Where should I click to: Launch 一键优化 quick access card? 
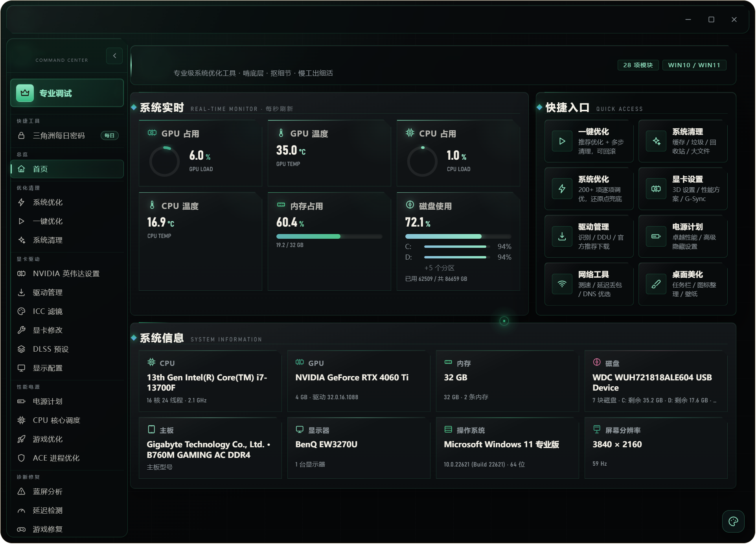(x=589, y=141)
